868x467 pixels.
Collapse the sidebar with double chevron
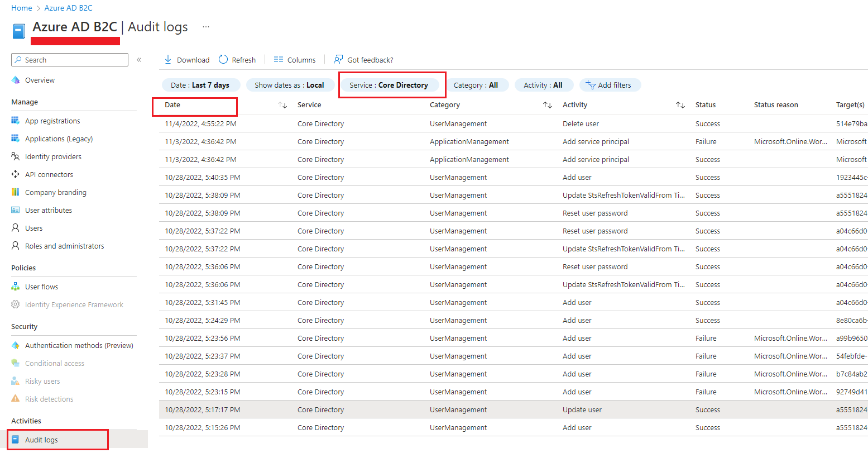point(139,60)
